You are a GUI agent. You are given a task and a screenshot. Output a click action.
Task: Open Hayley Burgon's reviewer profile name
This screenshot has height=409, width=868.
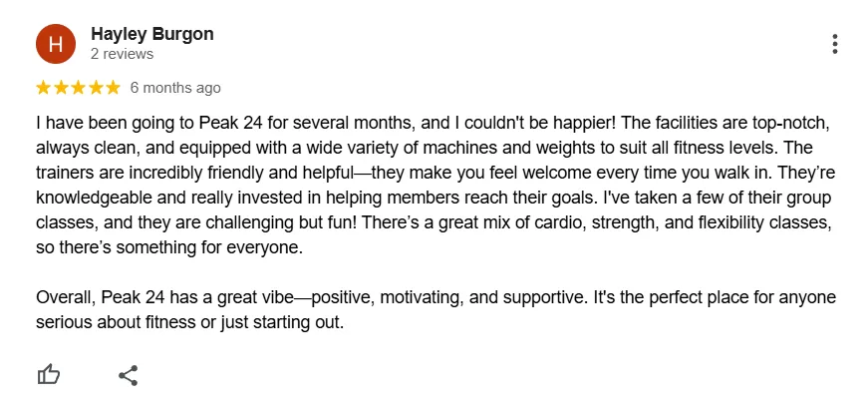click(x=152, y=34)
